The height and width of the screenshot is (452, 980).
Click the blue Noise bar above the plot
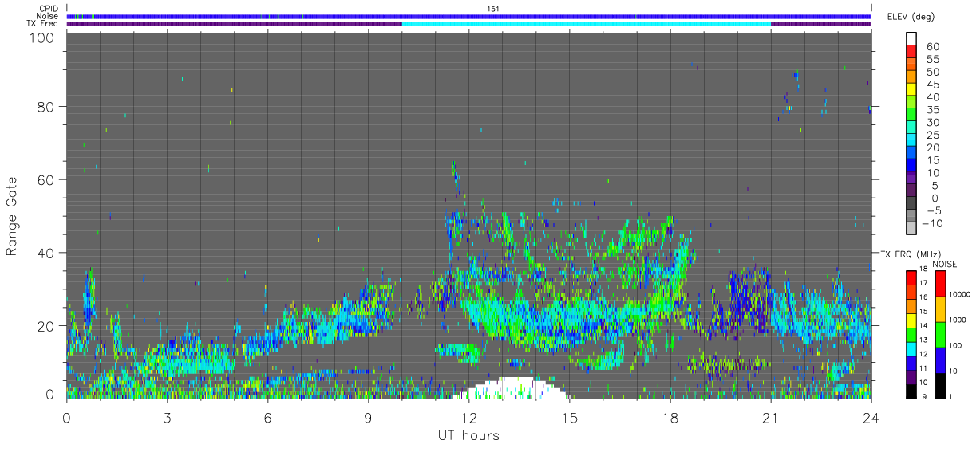469,16
